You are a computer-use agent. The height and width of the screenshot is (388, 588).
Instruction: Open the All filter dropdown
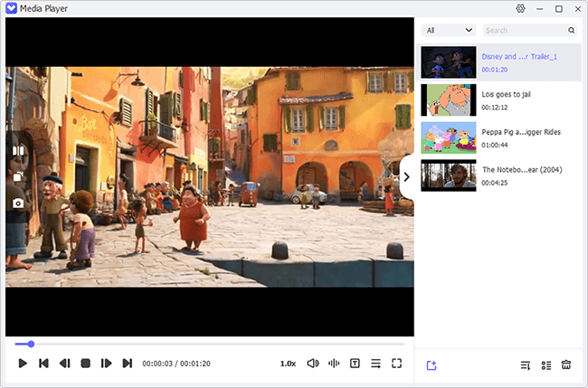(450, 30)
